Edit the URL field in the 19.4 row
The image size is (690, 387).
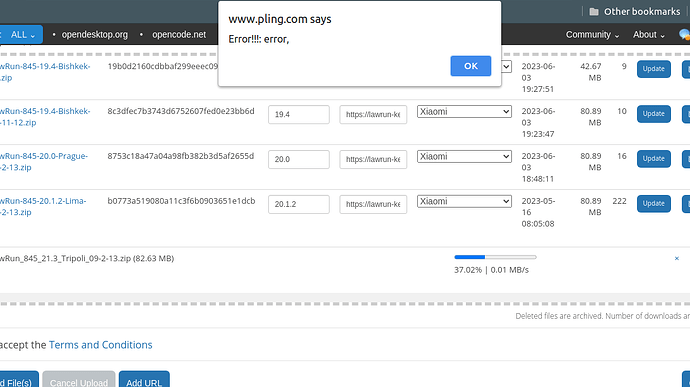[373, 114]
